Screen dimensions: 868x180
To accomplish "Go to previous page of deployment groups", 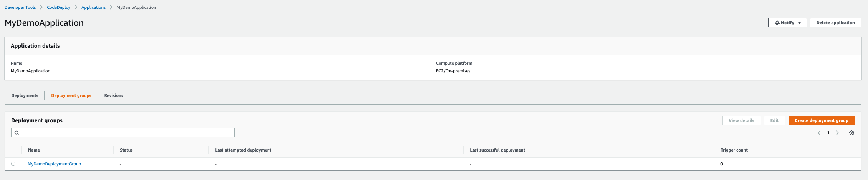I will pos(819,133).
